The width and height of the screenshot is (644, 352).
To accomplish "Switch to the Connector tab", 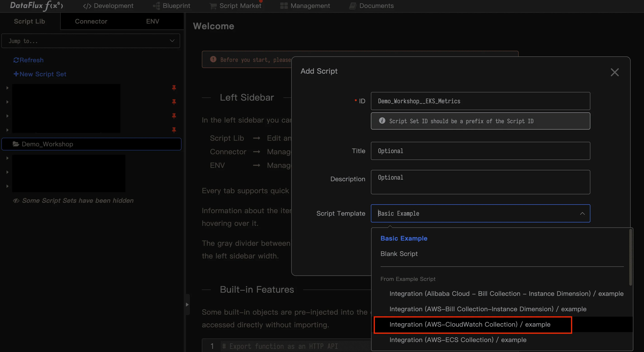I will [x=91, y=21].
